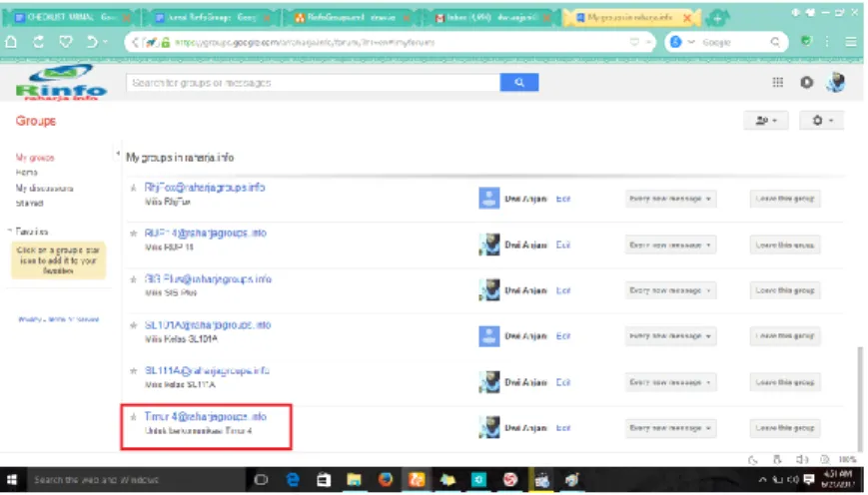868x495 pixels.
Task: Select Starred in sidebar
Action: (x=29, y=204)
